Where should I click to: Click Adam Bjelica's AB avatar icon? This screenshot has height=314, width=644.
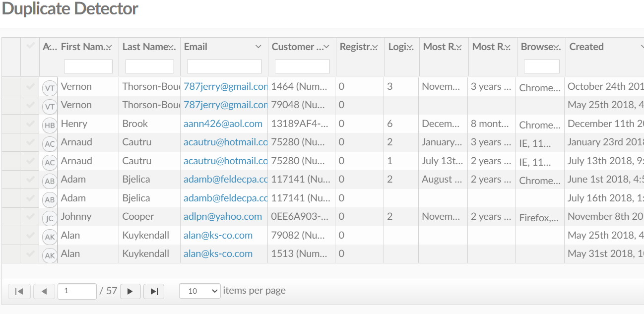49,180
